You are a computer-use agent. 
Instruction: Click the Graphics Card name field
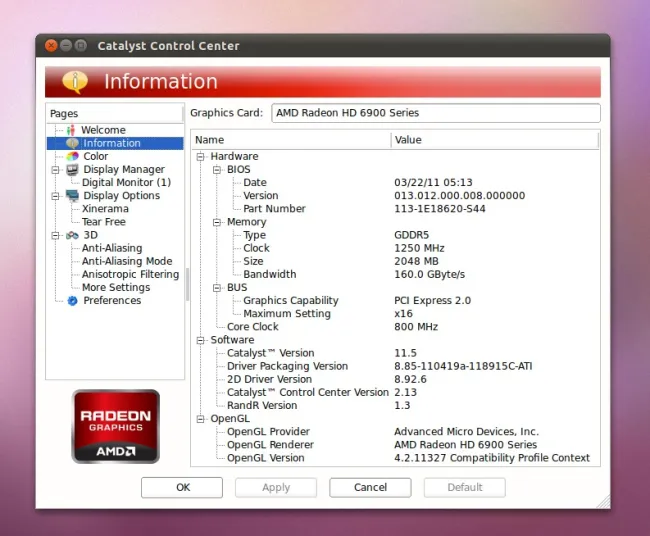[436, 113]
